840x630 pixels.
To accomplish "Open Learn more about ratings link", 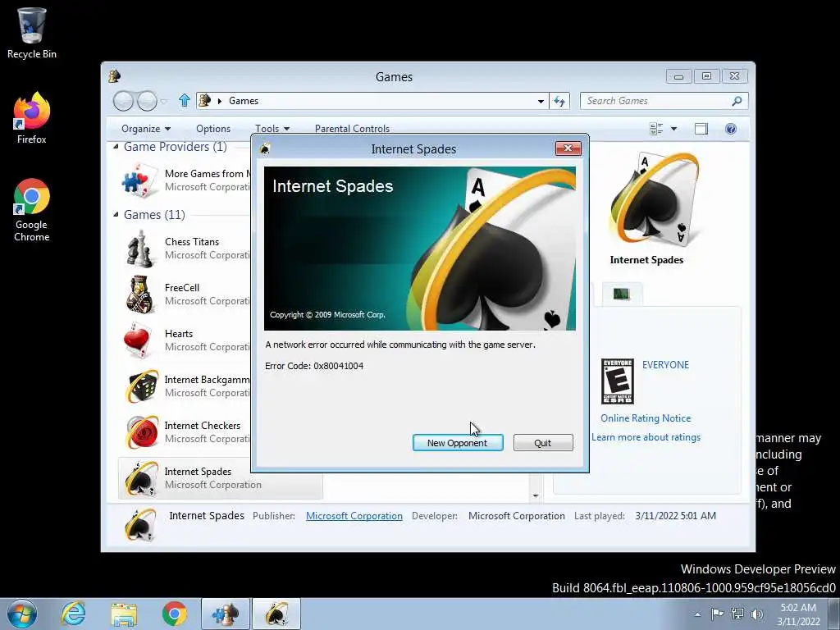I will [x=646, y=437].
